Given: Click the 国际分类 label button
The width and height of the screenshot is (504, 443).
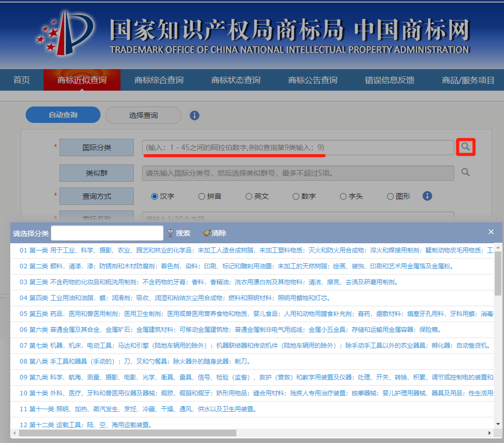Looking at the screenshot, I should pos(96,147).
